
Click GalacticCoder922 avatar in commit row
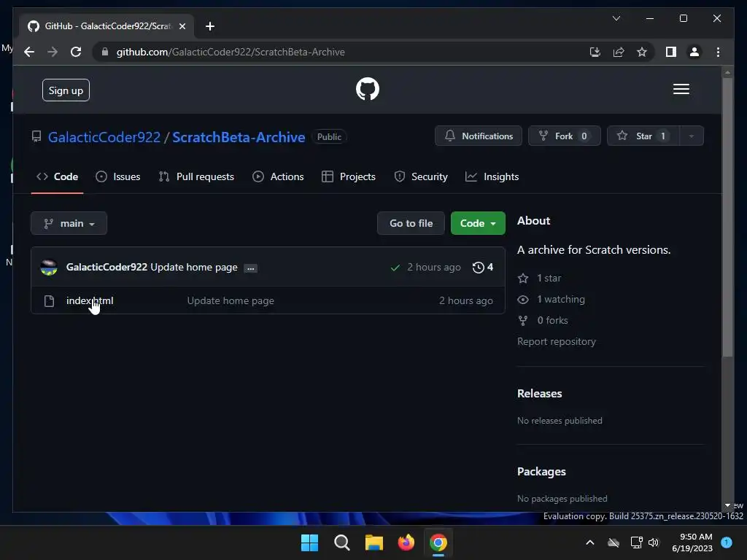click(49, 267)
